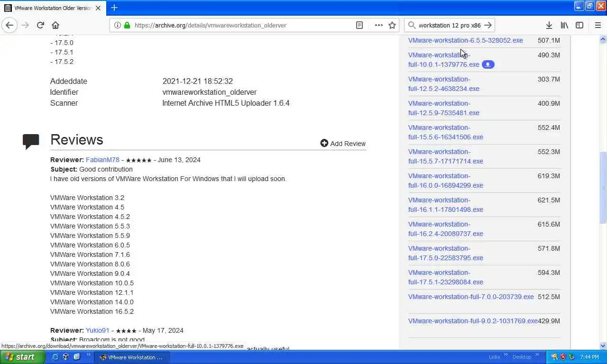607x364 pixels.
Task: Click the VMWare Workstation 12.1.1 review line
Action: pyautogui.click(x=92, y=292)
